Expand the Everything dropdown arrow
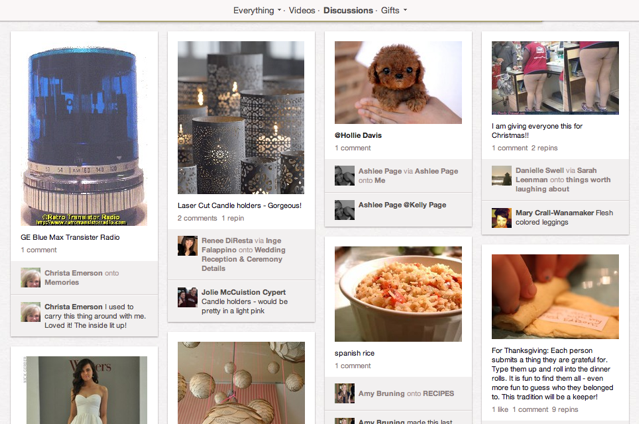Image resolution: width=639 pixels, height=424 pixels. [x=280, y=10]
